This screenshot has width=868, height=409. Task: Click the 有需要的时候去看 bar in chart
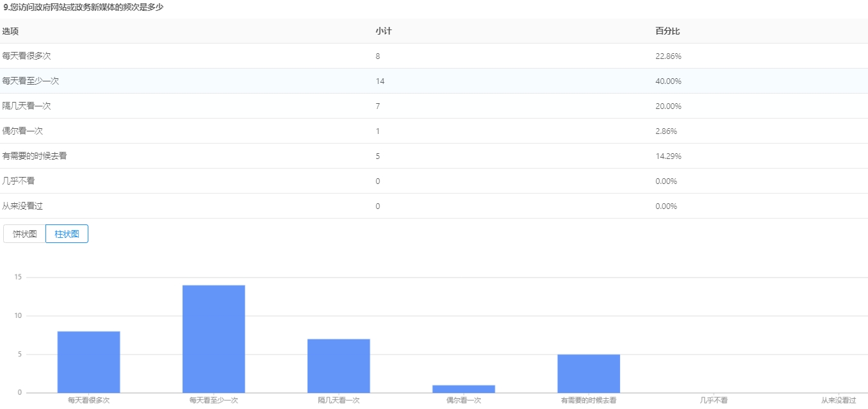tap(588, 373)
